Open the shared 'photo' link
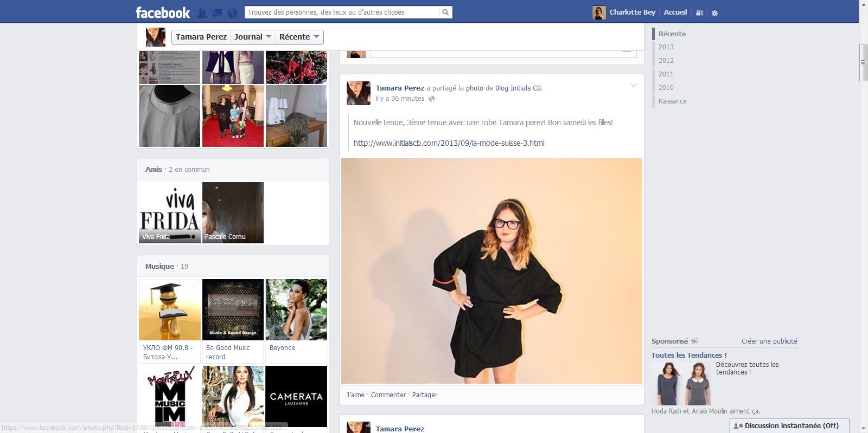The height and width of the screenshot is (433, 868). pyautogui.click(x=475, y=88)
